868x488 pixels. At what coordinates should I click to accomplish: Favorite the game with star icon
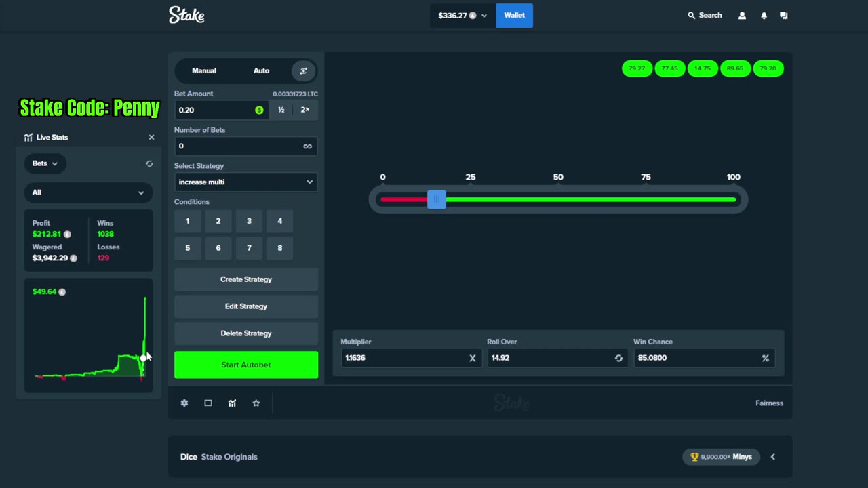point(256,403)
